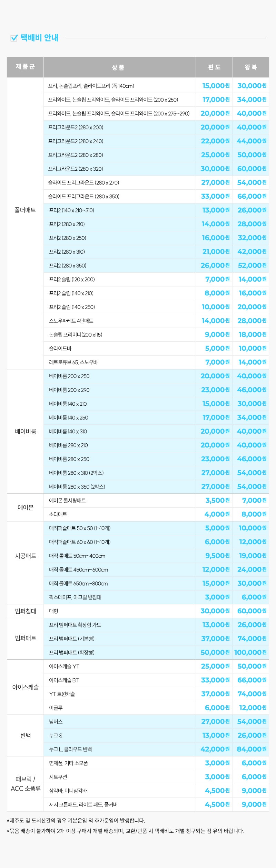
Task: Select the 에어몬 쿨시팅매트 product name
Action: 67,500
